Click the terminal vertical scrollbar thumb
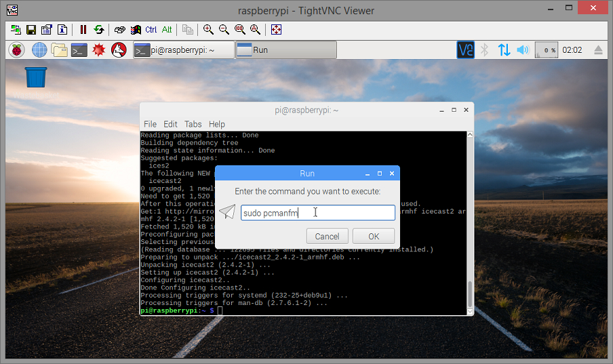 coord(471,294)
